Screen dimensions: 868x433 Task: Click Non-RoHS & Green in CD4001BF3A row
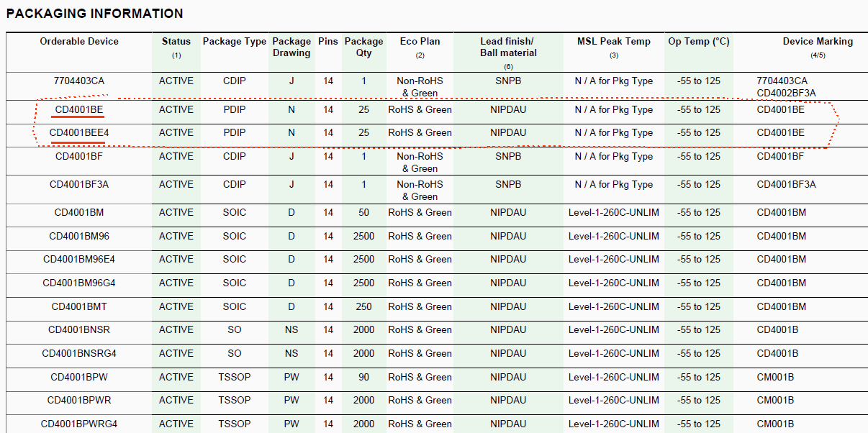click(420, 191)
